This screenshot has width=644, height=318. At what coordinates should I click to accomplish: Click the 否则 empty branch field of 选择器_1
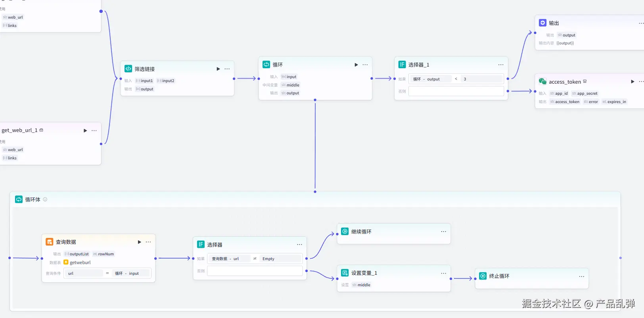click(456, 91)
